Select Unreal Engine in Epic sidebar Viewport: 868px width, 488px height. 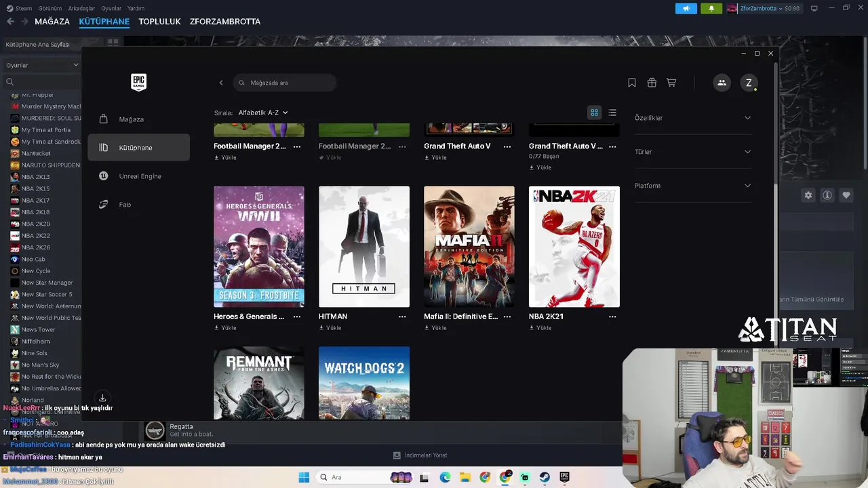click(138, 176)
